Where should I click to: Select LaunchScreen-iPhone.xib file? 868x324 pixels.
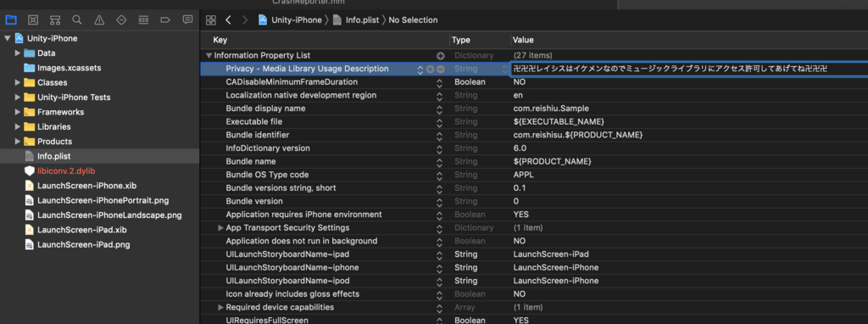click(x=87, y=186)
